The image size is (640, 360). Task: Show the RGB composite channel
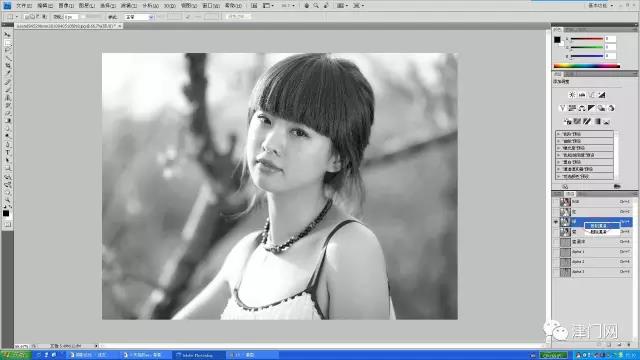tap(556, 202)
